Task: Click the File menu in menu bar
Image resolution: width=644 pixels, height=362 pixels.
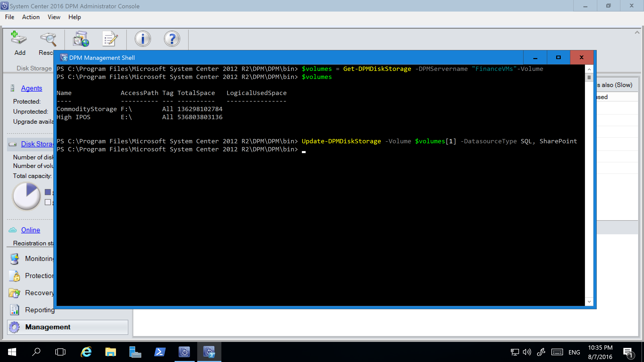Action: [x=9, y=17]
